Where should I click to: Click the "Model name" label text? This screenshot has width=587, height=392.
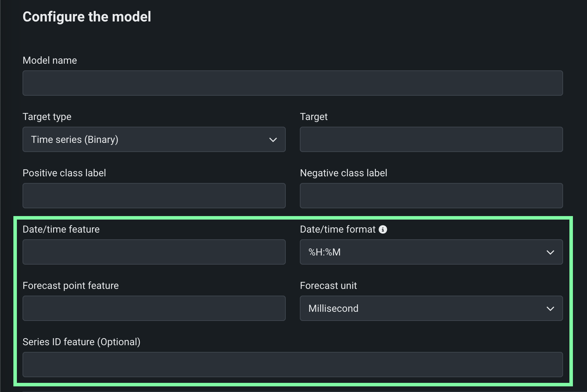point(50,61)
